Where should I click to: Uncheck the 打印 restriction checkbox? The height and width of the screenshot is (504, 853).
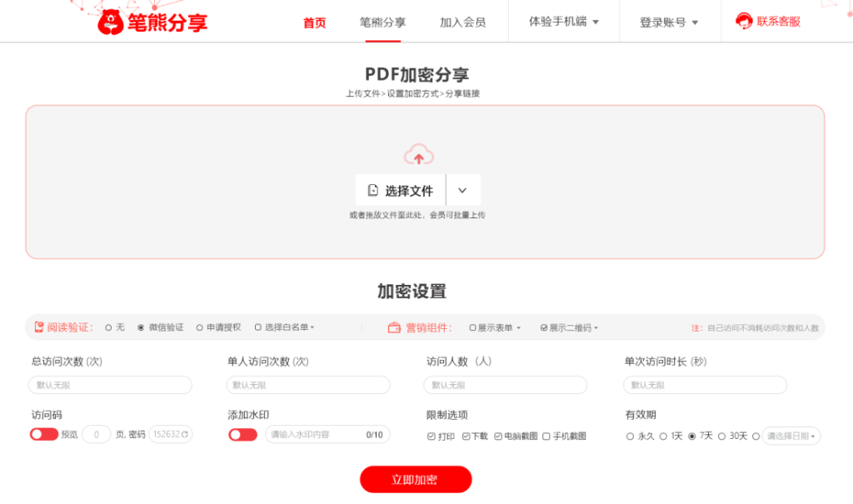431,437
